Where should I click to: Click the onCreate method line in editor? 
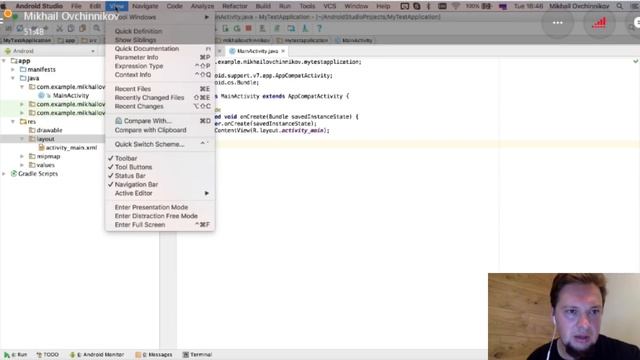[x=286, y=117]
